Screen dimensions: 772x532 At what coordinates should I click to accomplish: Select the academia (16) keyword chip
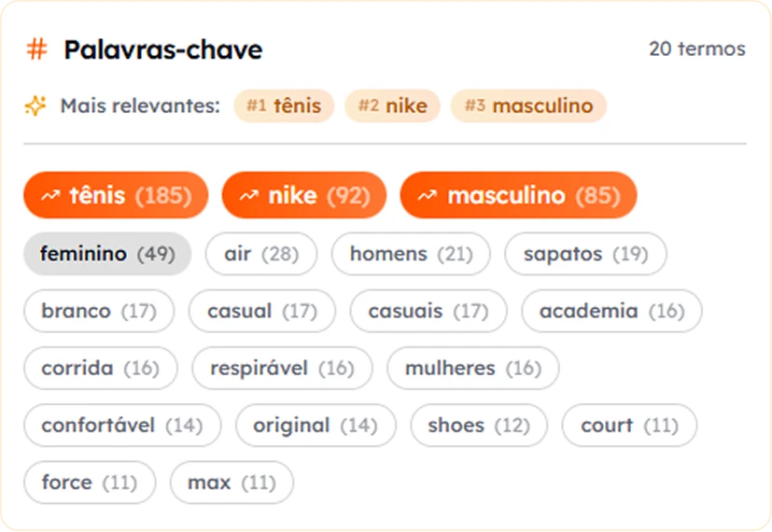[x=611, y=311]
